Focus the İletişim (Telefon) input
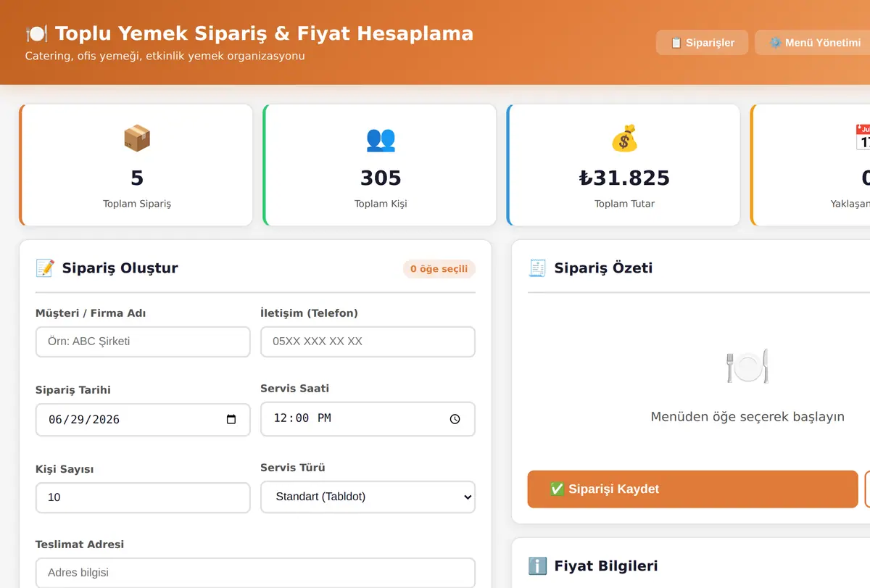This screenshot has width=870, height=588. tap(368, 341)
